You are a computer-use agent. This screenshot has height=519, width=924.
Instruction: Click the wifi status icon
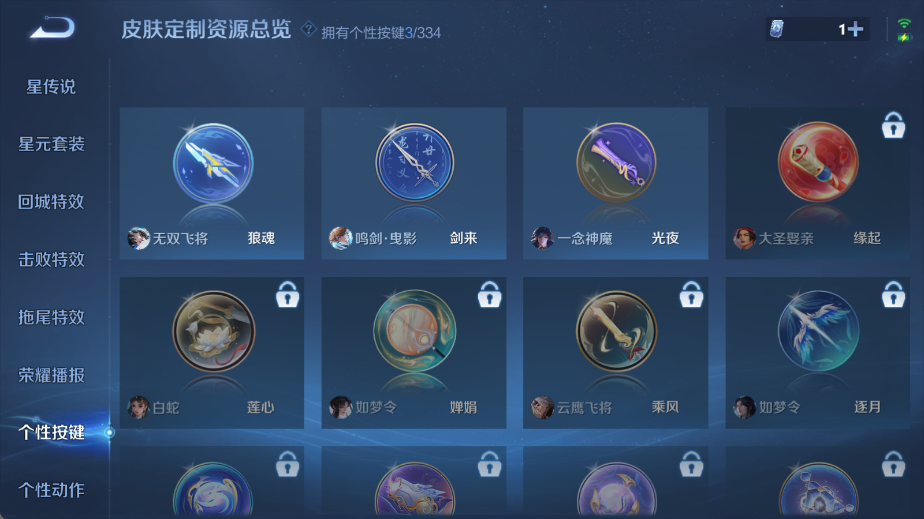(904, 24)
